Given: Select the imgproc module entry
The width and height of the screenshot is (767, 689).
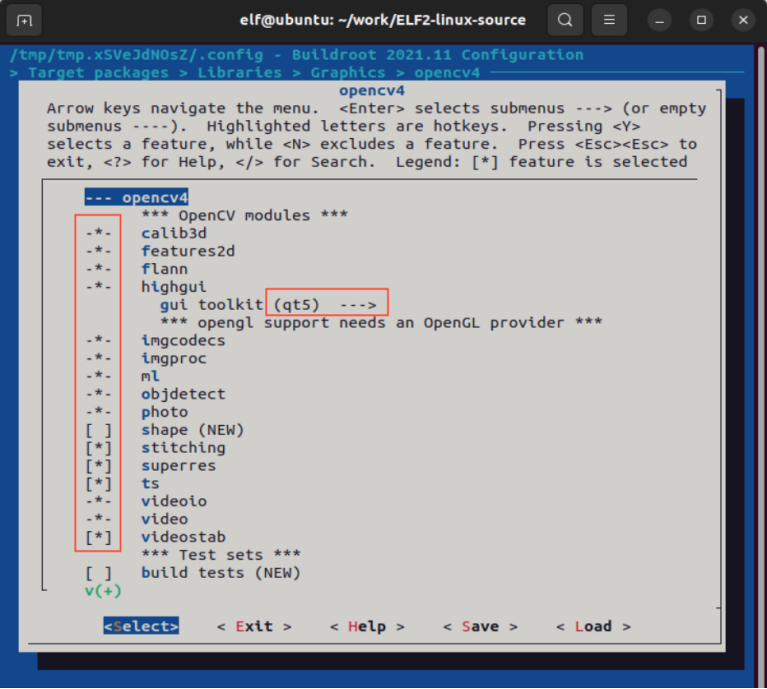Looking at the screenshot, I should point(146,359).
